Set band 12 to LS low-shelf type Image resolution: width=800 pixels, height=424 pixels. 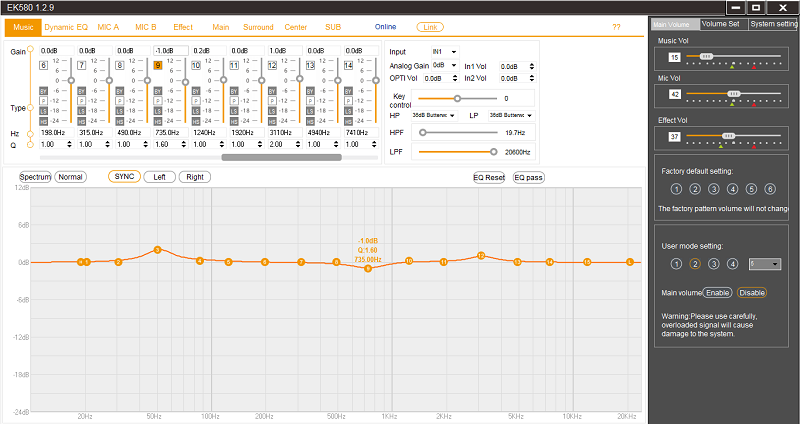tap(272, 111)
